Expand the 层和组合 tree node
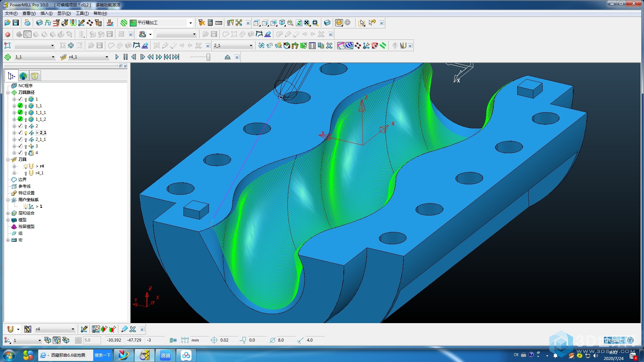 click(x=8, y=213)
